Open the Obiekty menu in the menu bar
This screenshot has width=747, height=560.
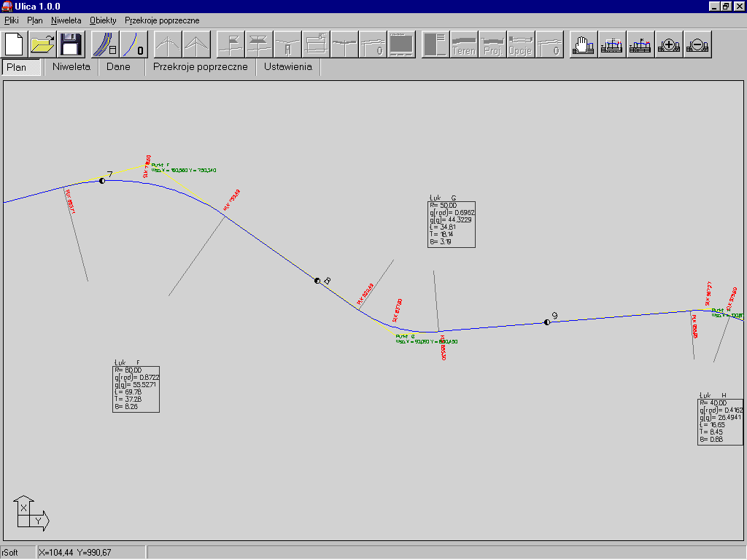pos(102,20)
